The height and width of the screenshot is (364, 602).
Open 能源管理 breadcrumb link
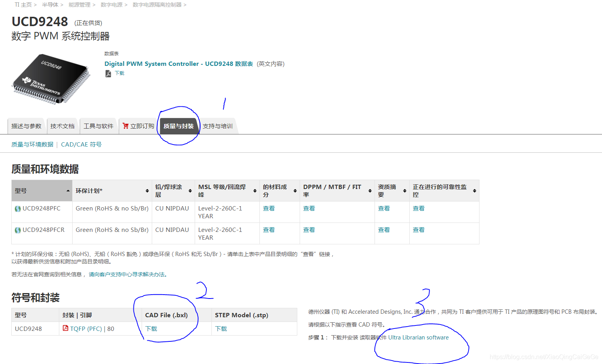(79, 5)
